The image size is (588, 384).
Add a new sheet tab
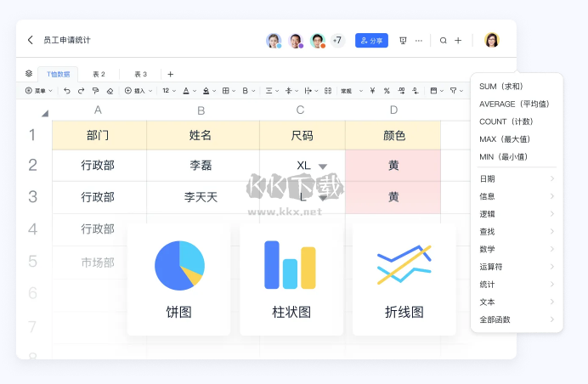170,74
